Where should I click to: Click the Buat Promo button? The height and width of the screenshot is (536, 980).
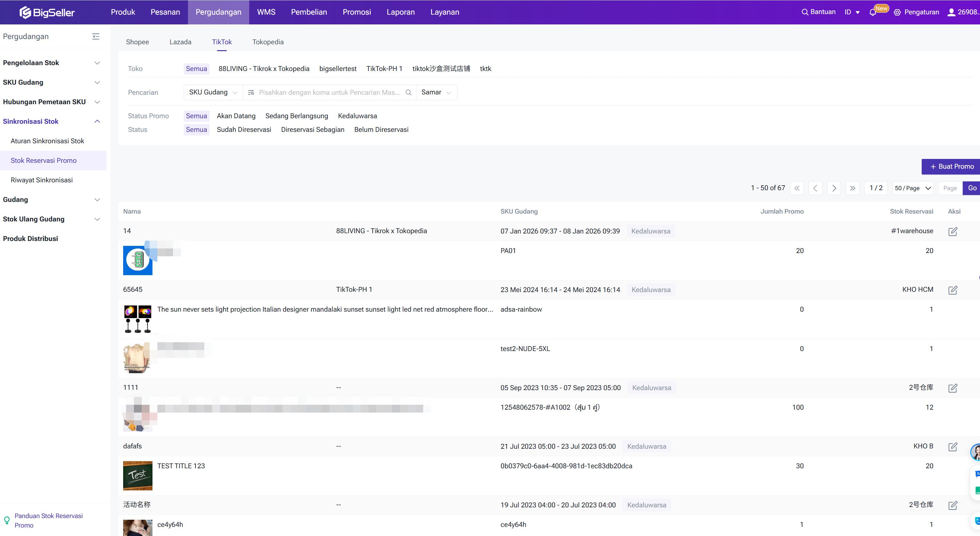(951, 166)
